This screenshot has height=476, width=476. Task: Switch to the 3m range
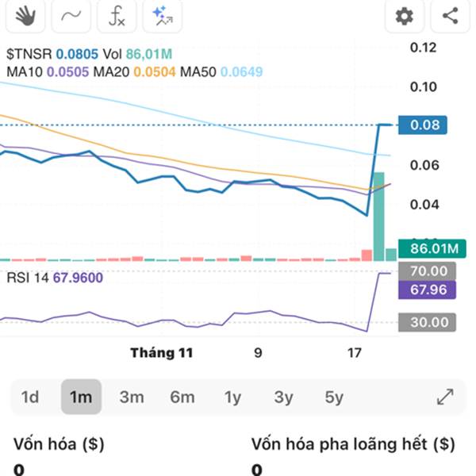click(x=131, y=397)
